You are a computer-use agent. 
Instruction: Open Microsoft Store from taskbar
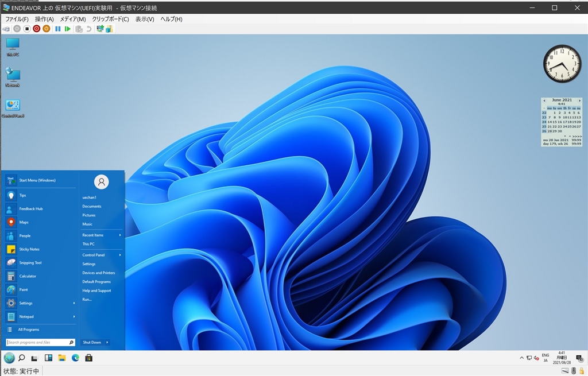click(x=89, y=358)
